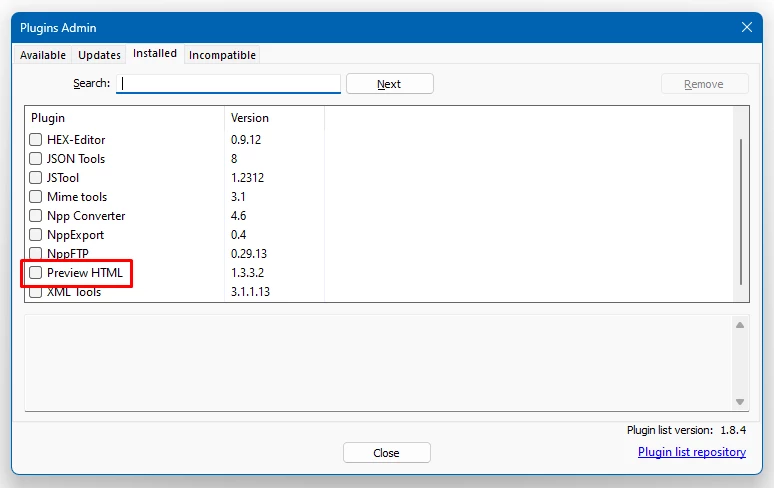Select the Npp Converter plugin name

[x=86, y=216]
